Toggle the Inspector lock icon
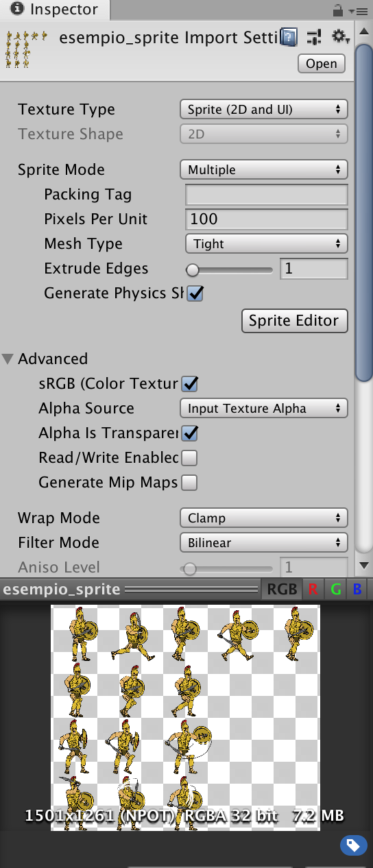 (337, 10)
